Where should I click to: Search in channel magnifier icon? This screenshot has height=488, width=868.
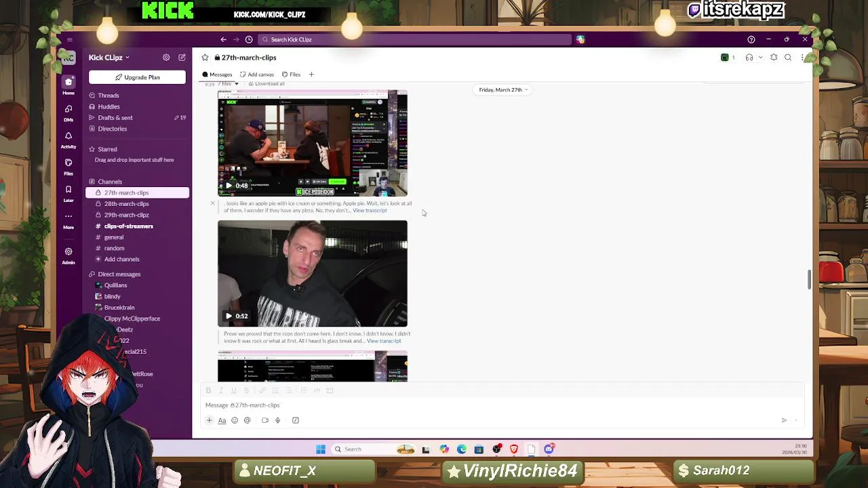click(x=788, y=58)
